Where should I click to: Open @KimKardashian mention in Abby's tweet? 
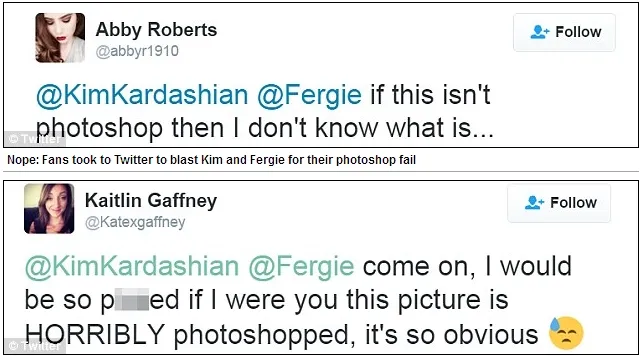(142, 95)
